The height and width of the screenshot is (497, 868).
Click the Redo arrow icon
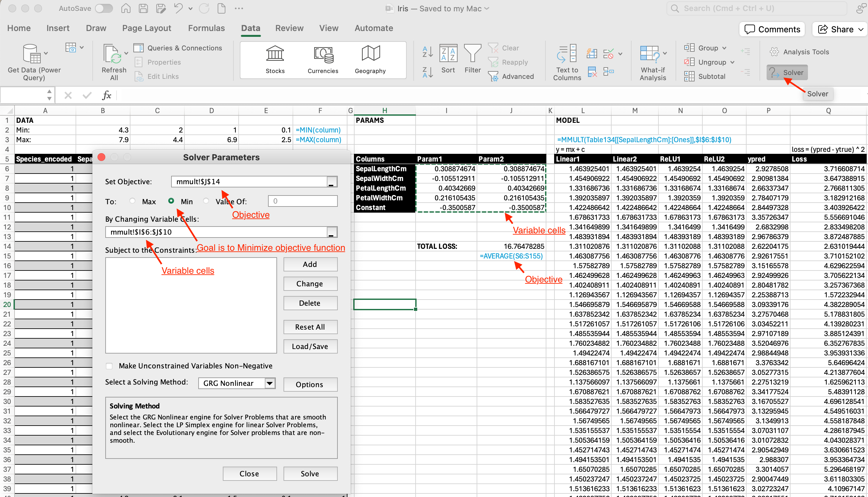(204, 8)
